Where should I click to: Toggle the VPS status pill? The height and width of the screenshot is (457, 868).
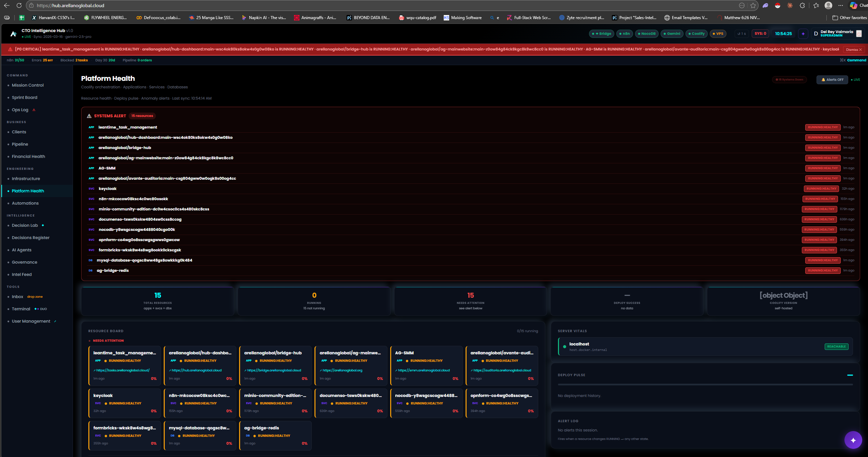(x=718, y=34)
